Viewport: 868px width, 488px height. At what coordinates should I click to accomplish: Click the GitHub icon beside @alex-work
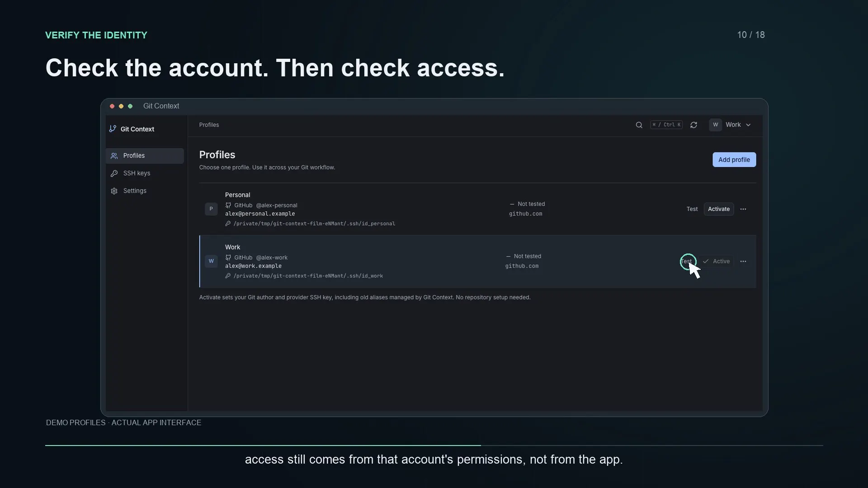228,258
